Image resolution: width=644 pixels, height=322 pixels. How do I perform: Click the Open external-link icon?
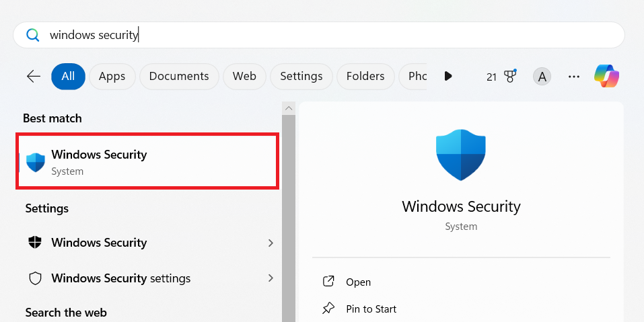tap(328, 282)
